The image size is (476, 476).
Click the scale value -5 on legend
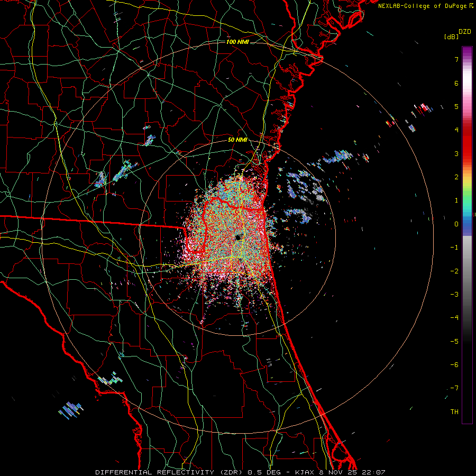pyautogui.click(x=454, y=341)
